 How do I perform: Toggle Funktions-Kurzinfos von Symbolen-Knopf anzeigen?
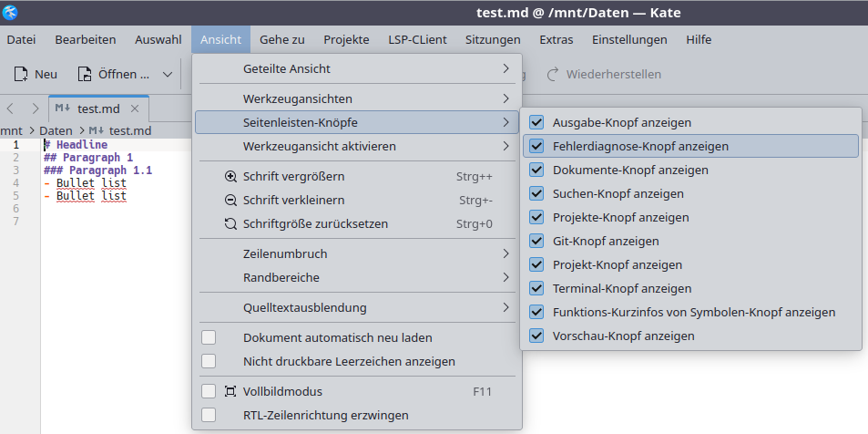pos(536,312)
